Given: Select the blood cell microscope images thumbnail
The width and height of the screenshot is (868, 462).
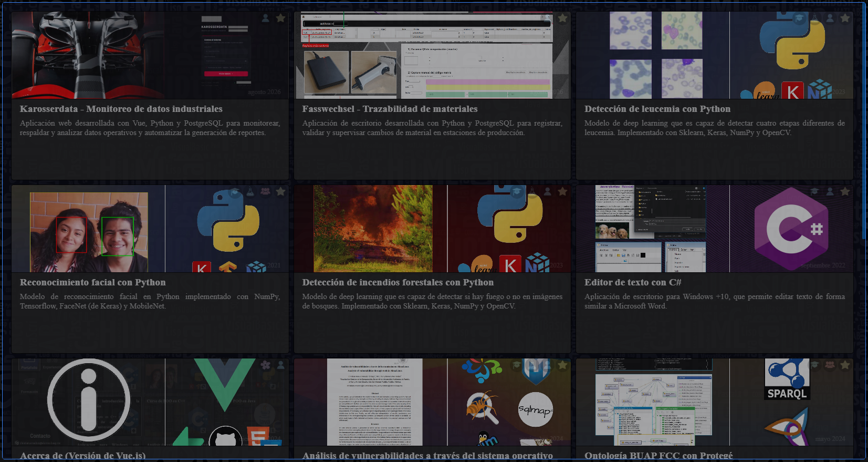Looking at the screenshot, I should (x=656, y=55).
